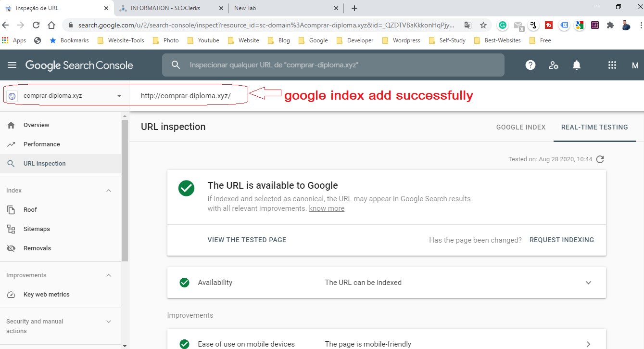This screenshot has width=644, height=349.
Task: Open Overview from the sidebar
Action: point(36,125)
